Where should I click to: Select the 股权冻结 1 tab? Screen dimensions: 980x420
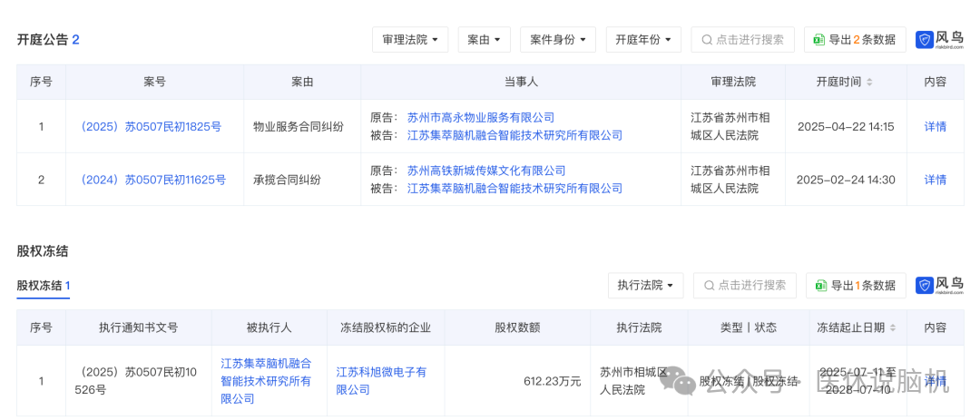44,286
